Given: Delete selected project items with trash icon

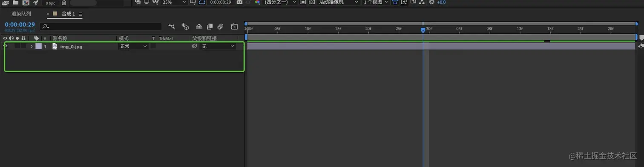Looking at the screenshot, I should pyautogui.click(x=64, y=2).
